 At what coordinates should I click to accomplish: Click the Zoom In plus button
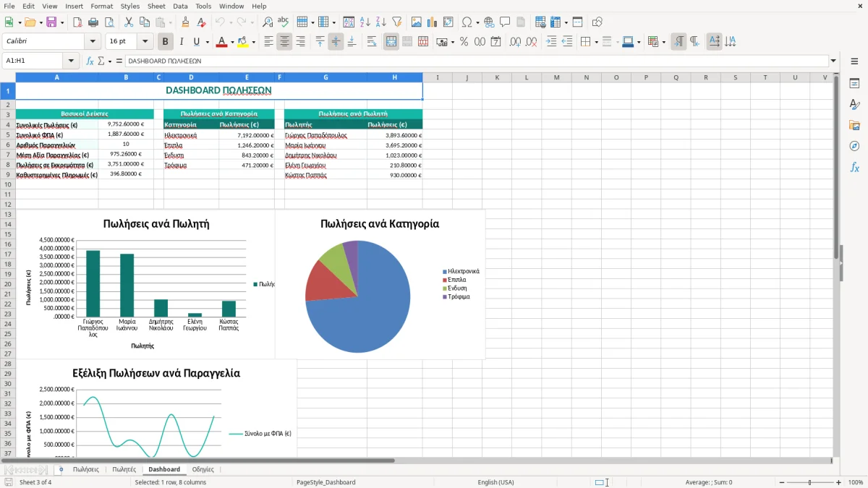click(x=838, y=482)
